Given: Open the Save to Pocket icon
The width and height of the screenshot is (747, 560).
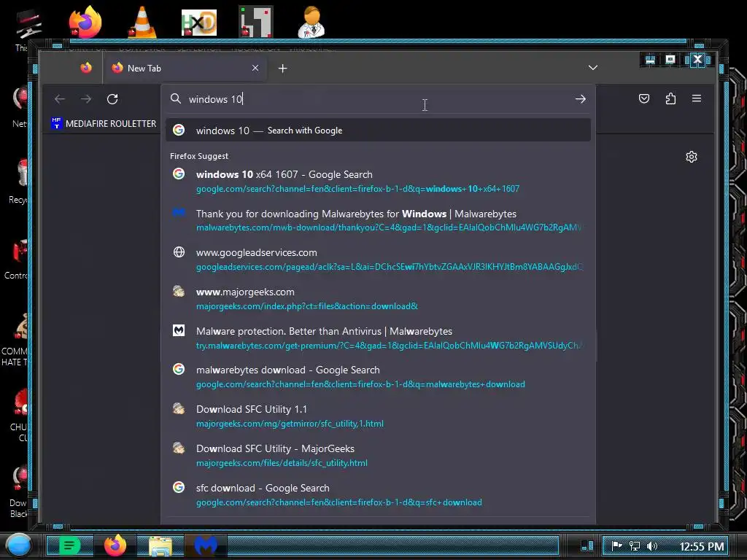Looking at the screenshot, I should 644,98.
